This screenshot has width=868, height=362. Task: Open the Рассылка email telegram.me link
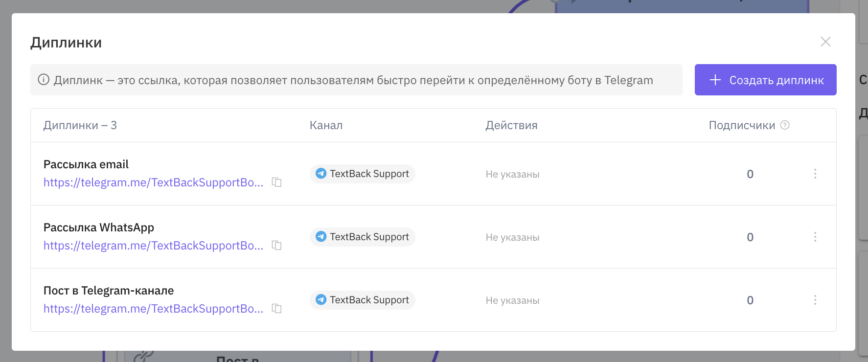coord(154,182)
